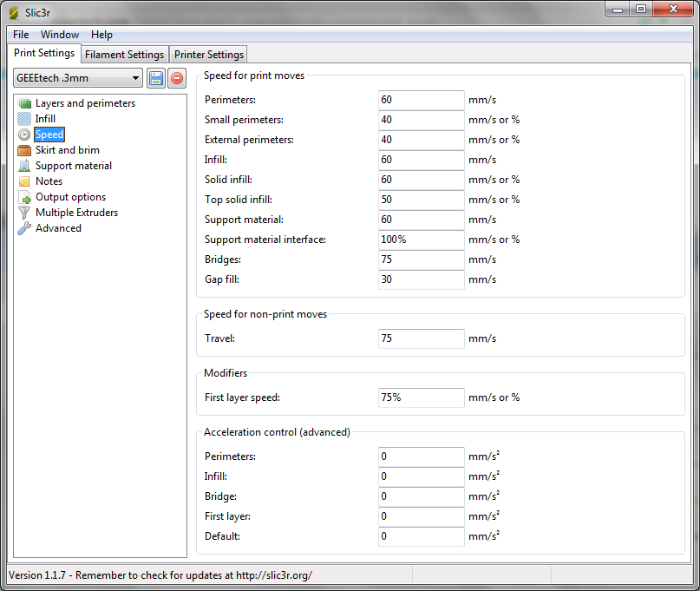Open the Window menu
The image size is (700, 591).
(x=60, y=35)
